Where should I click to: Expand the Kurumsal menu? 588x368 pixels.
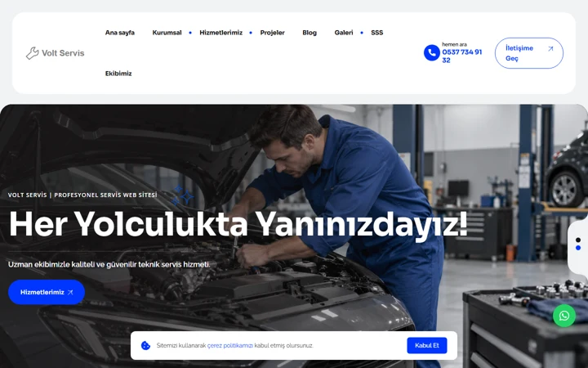coord(167,33)
